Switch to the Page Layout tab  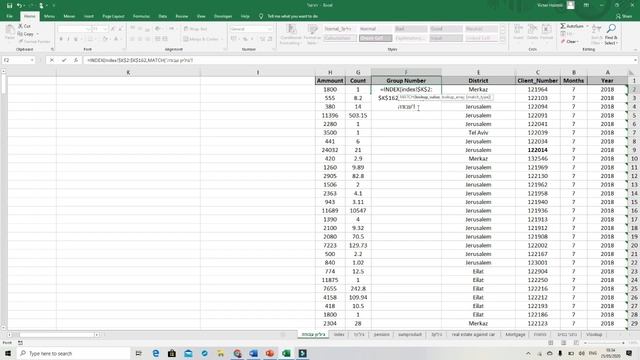click(x=113, y=16)
